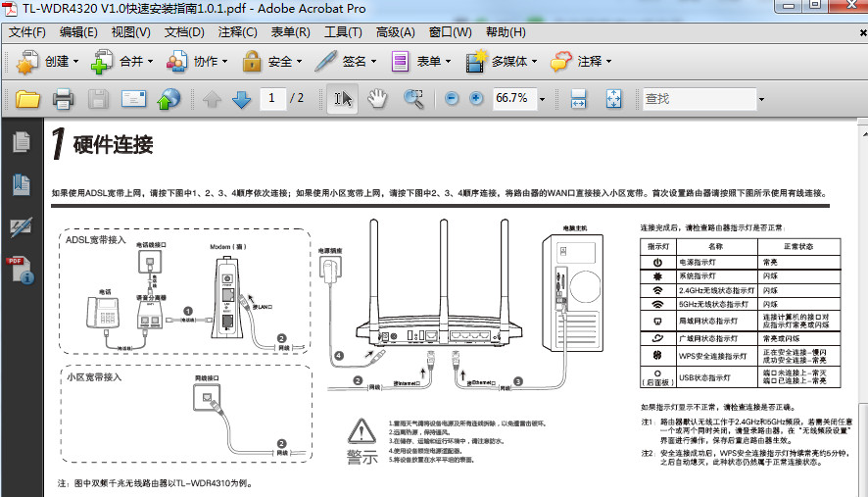Choose the marquee zoom magnifier tool
Viewport: 868px width, 497px height.
click(x=413, y=99)
